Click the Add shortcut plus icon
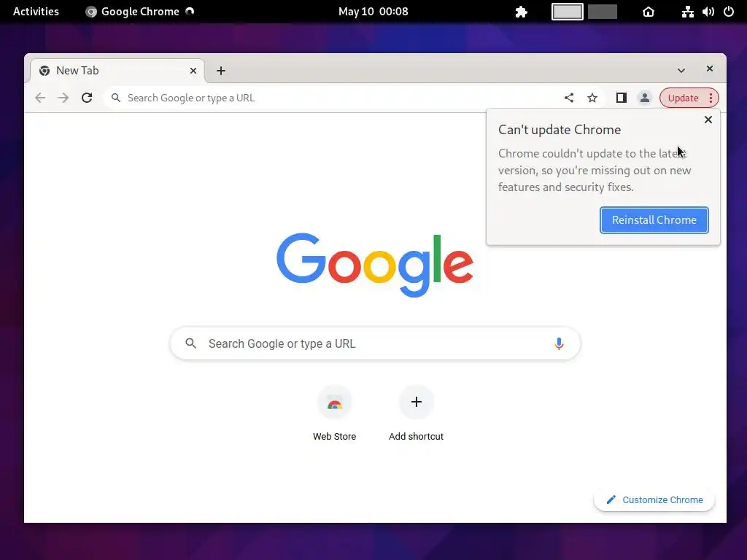 pyautogui.click(x=416, y=402)
